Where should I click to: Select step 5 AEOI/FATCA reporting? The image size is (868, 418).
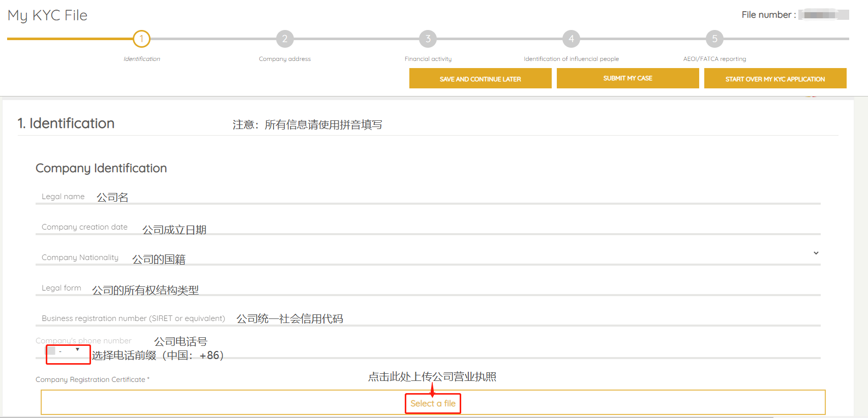[714, 39]
